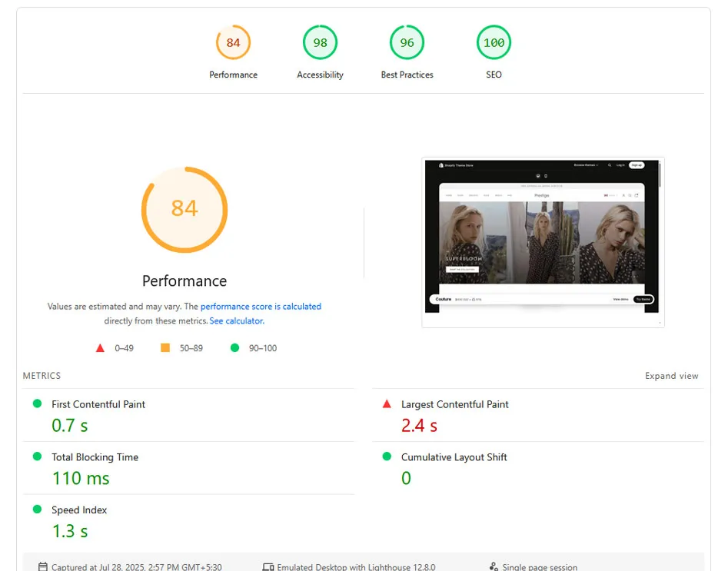Click the device icon beside Emulated Desktop
This screenshot has height=571, width=728.
coord(268,567)
